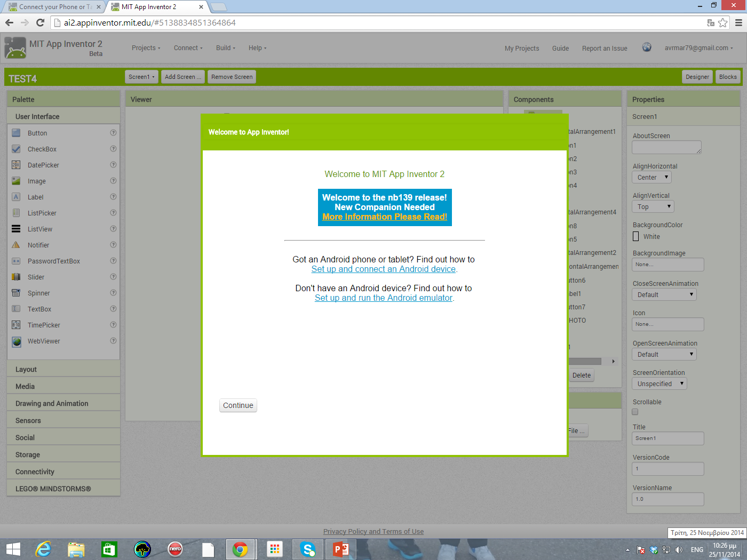Click the Title input field

tap(668, 438)
